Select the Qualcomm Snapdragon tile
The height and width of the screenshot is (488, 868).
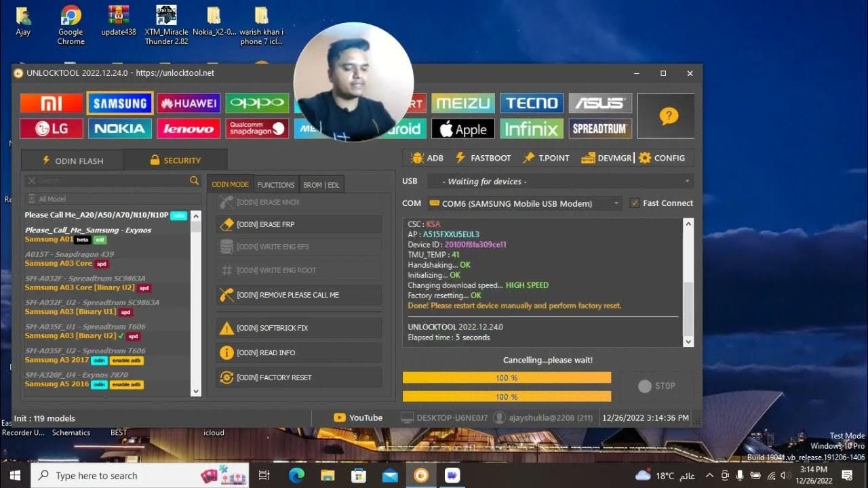click(258, 129)
